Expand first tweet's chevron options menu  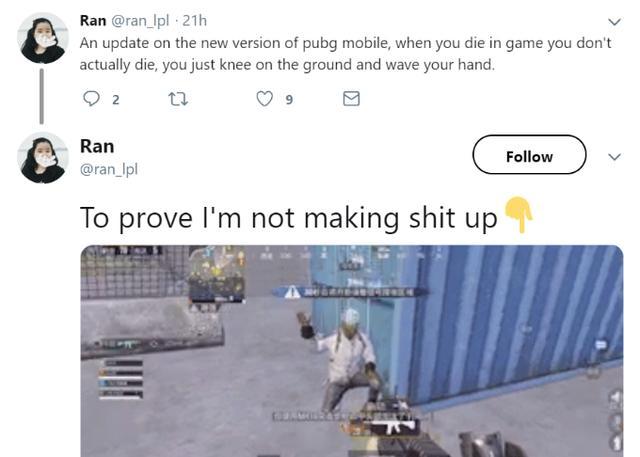(x=614, y=22)
